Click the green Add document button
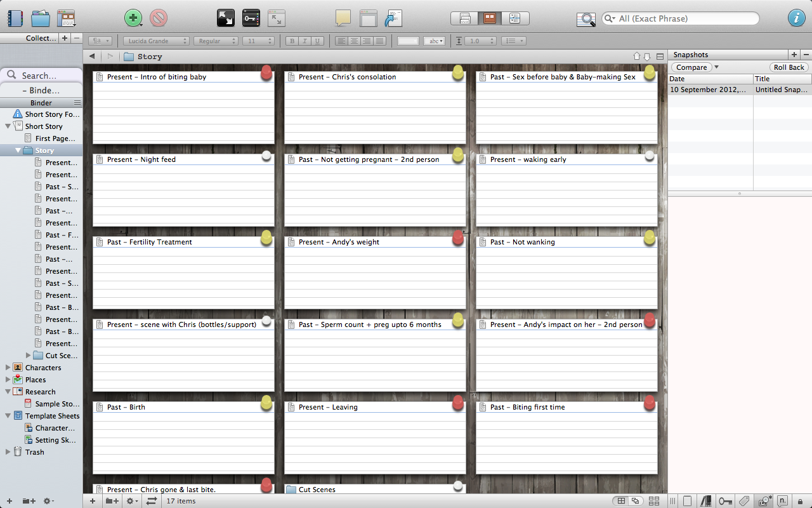Screen dimensions: 812x508 133,18
